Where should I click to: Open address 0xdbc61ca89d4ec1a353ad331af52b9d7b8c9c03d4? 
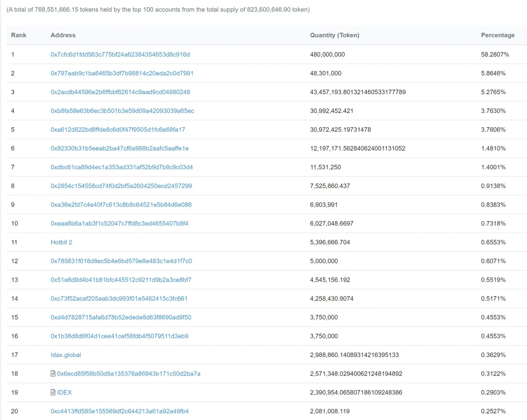point(122,167)
